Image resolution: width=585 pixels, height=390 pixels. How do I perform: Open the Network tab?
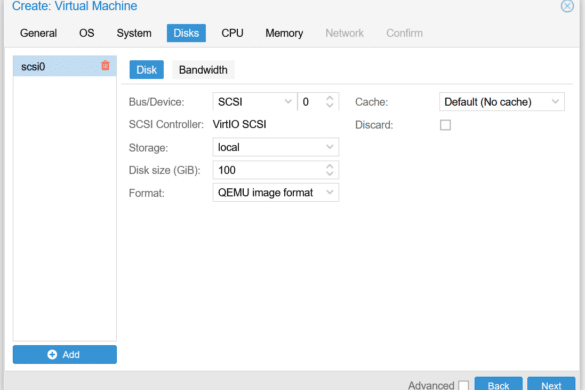(x=344, y=33)
